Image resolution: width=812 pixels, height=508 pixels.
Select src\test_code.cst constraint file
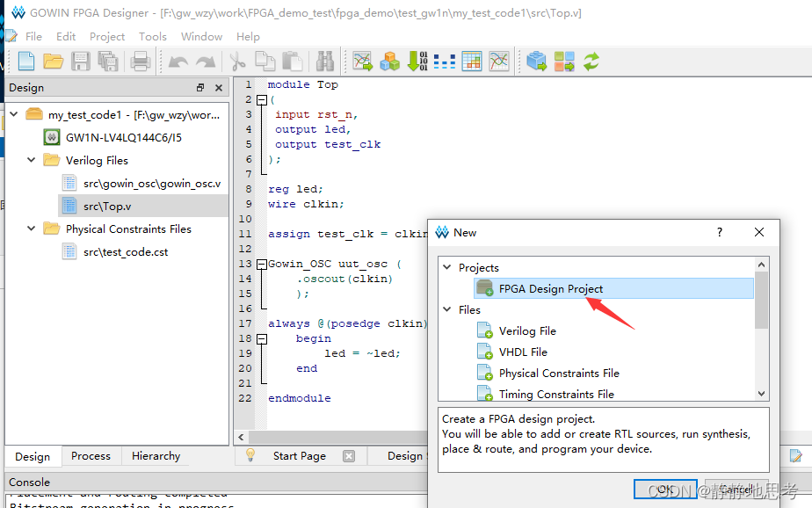(126, 251)
